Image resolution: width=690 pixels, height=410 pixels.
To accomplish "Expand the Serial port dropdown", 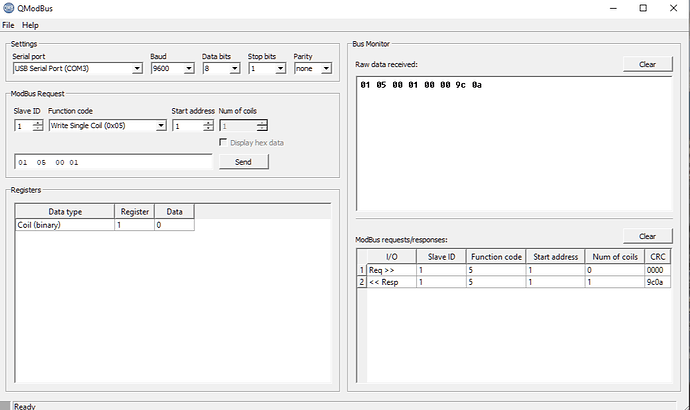I will (78, 69).
